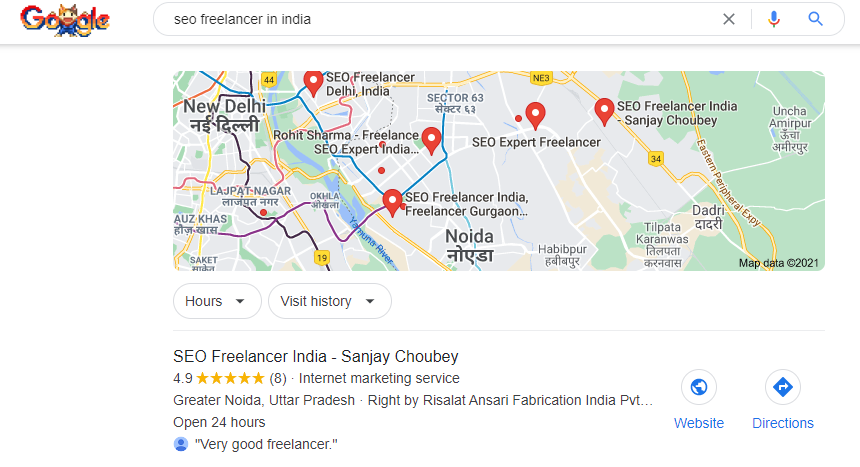Viewport: 860px width, 467px height.
Task: Click the blue search magnifier icon
Action: (816, 19)
